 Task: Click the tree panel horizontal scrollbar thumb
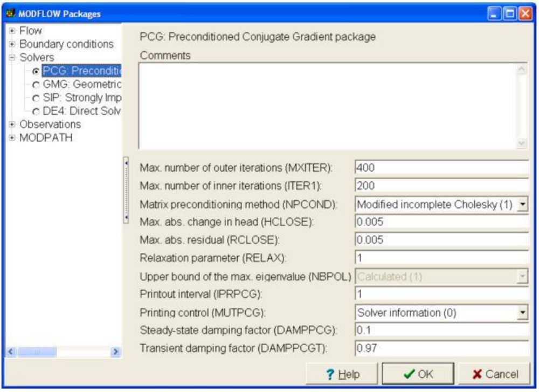pyautogui.click(x=37, y=352)
